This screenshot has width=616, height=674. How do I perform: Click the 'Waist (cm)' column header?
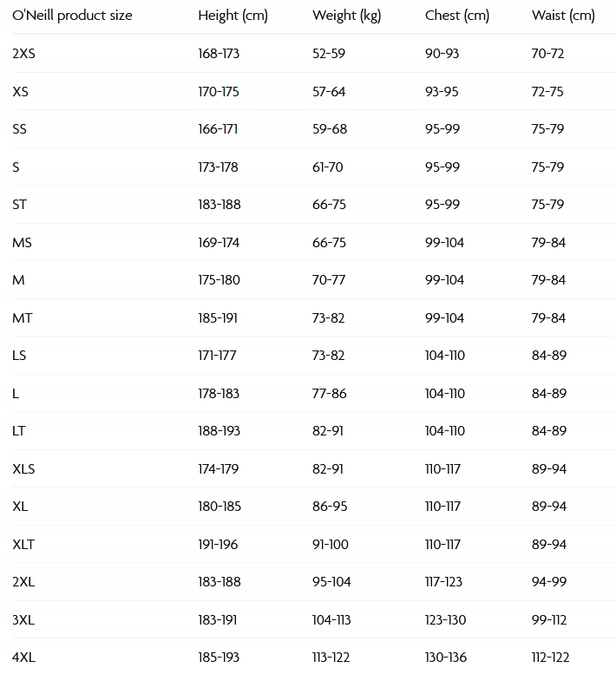pyautogui.click(x=563, y=16)
